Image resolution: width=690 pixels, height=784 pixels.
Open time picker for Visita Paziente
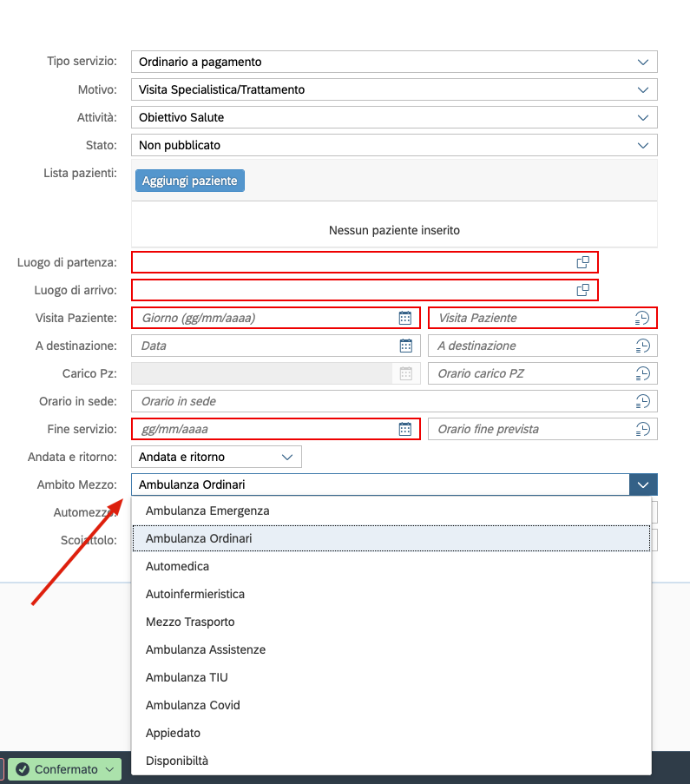click(642, 318)
